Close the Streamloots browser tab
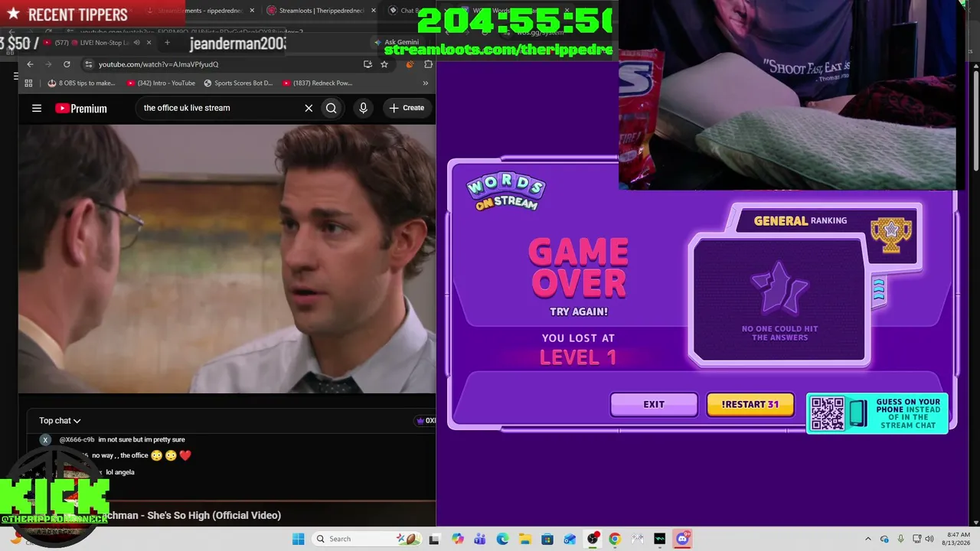The height and width of the screenshot is (551, 980). tap(374, 11)
